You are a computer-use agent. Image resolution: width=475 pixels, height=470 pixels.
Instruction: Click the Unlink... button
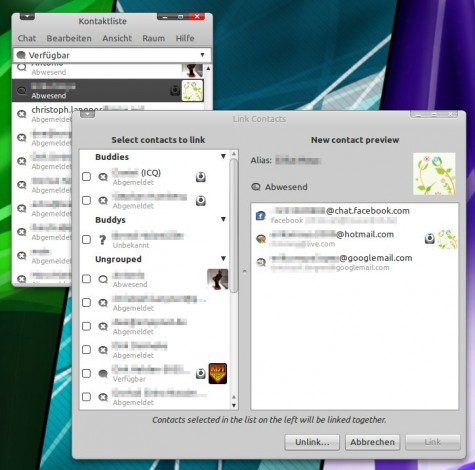tap(312, 442)
